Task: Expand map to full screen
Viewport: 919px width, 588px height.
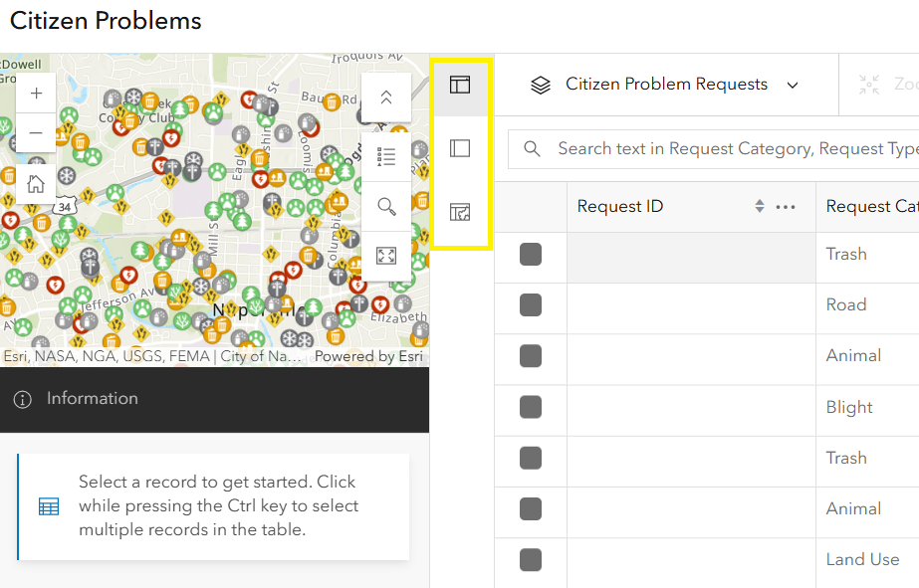Action: pos(386,256)
